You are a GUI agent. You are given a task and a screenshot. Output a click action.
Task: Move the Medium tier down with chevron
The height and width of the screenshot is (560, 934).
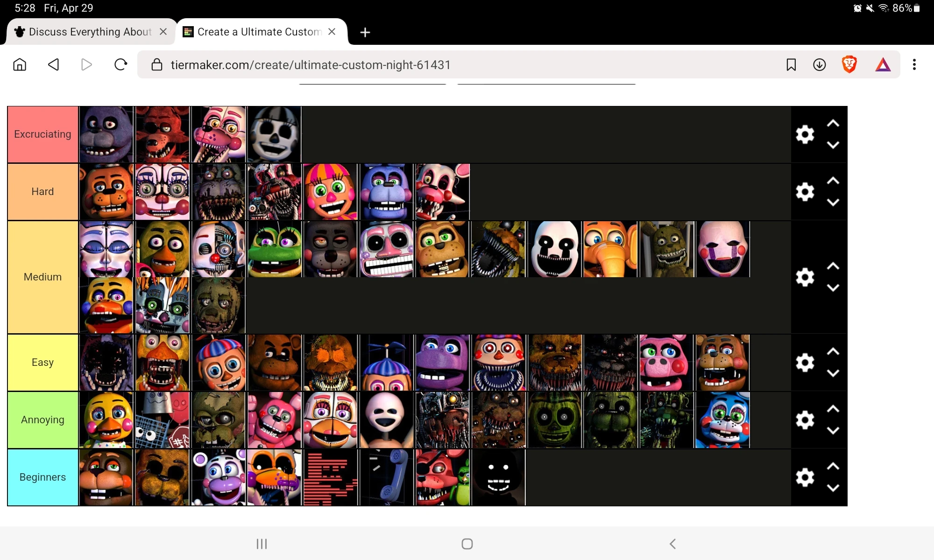833,288
